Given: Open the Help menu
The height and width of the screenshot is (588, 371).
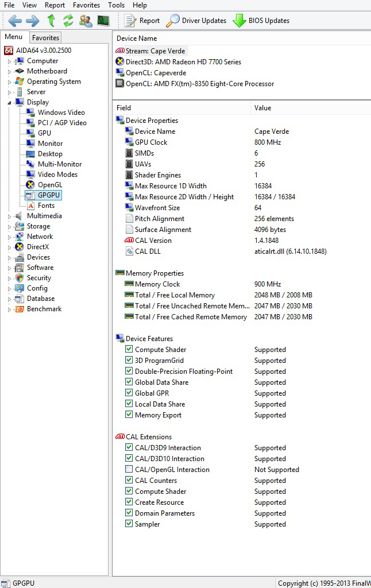Looking at the screenshot, I should [140, 5].
